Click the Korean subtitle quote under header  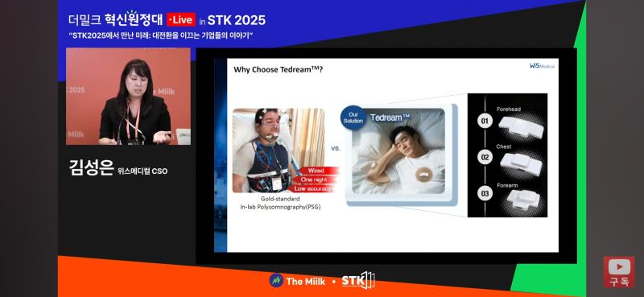coord(160,35)
